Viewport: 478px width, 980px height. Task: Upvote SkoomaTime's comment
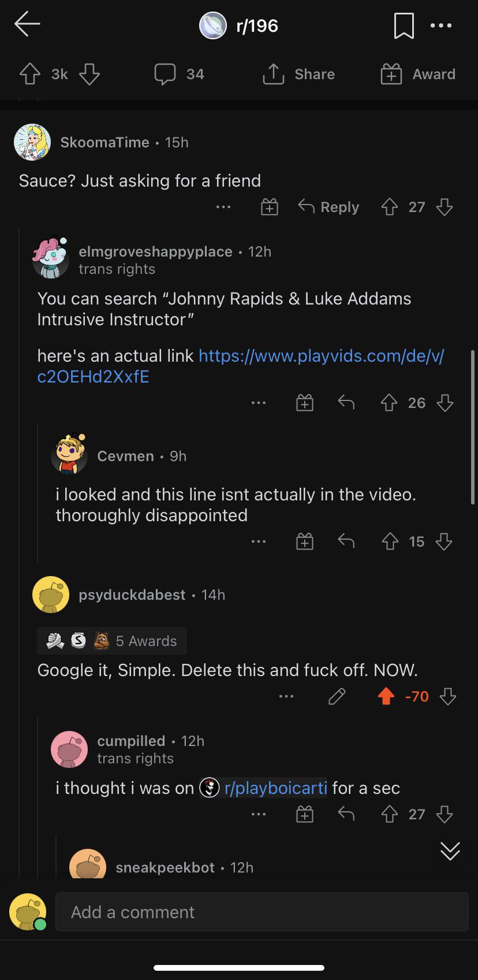coord(390,207)
